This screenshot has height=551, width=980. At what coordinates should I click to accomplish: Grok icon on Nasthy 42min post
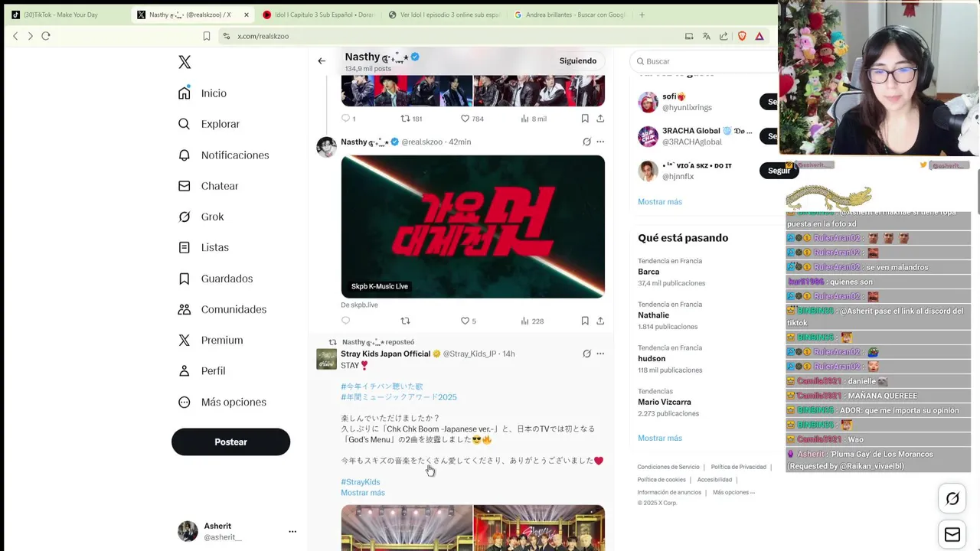[x=586, y=142]
